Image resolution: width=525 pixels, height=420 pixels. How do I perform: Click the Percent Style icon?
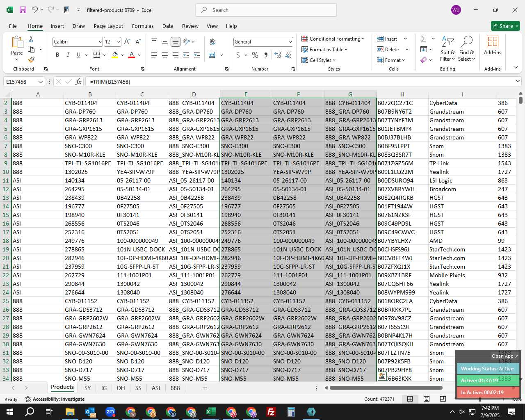click(255, 55)
